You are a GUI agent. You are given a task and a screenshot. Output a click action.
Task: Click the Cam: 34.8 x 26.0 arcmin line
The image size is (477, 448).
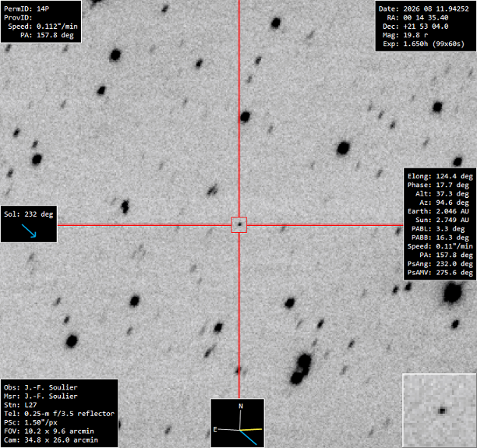click(51, 440)
